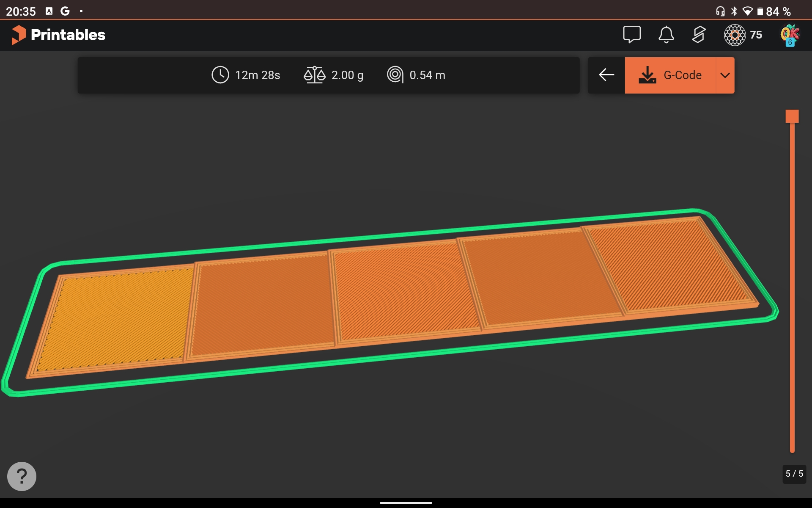Tap the Wi-Fi status icon

coord(747,11)
